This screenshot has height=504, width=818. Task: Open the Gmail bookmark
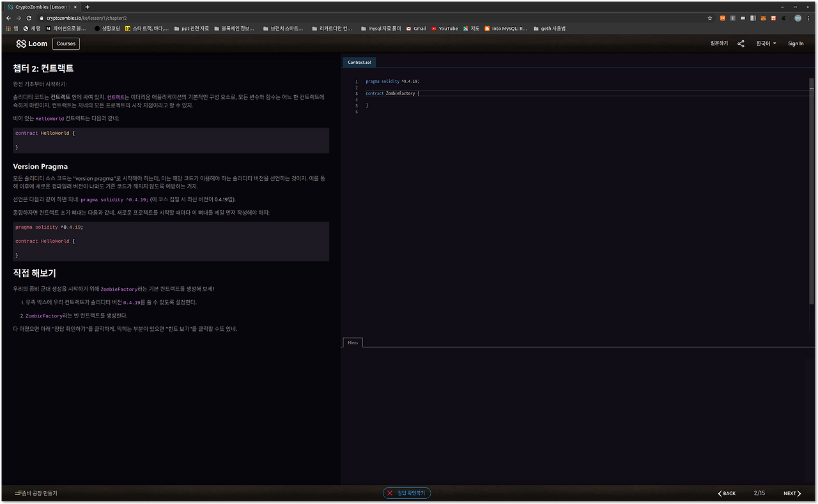point(417,28)
